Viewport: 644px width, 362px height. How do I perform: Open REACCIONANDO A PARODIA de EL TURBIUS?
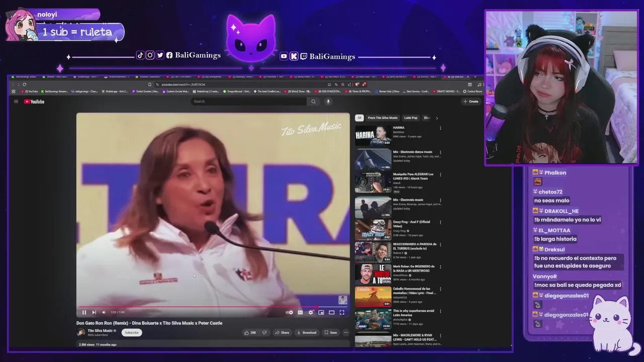[415, 246]
